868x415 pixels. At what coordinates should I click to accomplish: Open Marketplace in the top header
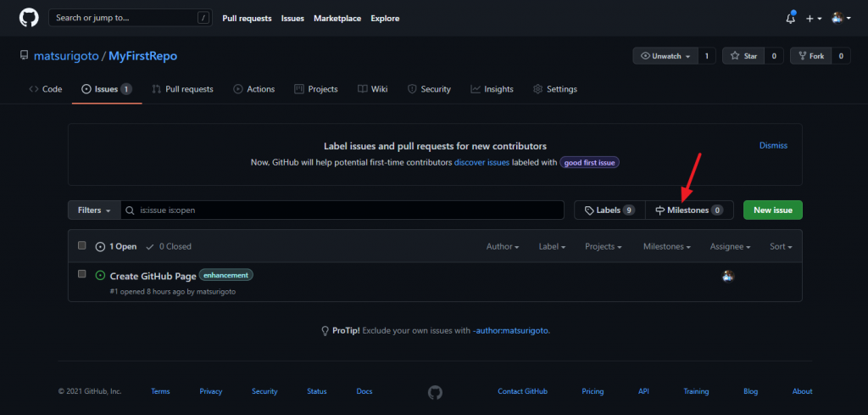point(337,19)
